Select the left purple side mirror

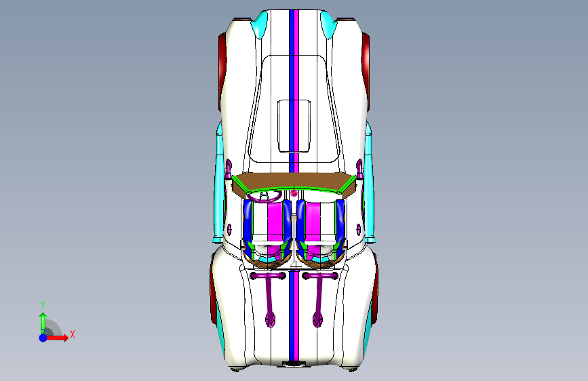coord(228,169)
